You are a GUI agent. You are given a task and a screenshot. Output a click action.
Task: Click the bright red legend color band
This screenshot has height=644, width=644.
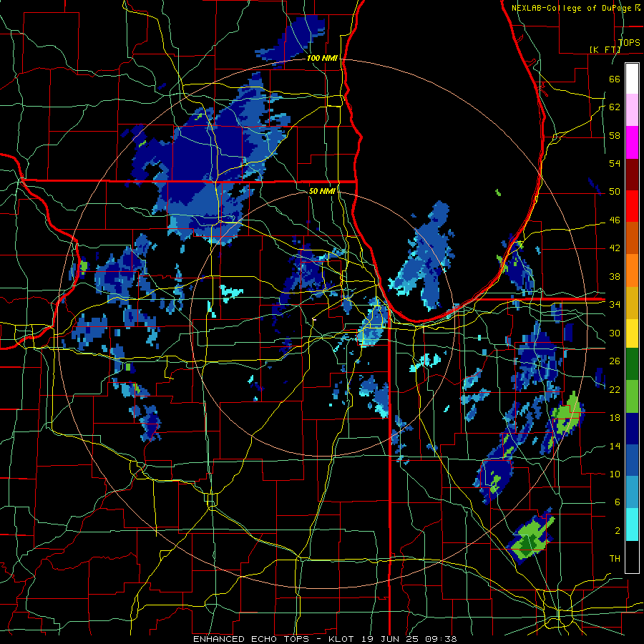[x=632, y=206]
